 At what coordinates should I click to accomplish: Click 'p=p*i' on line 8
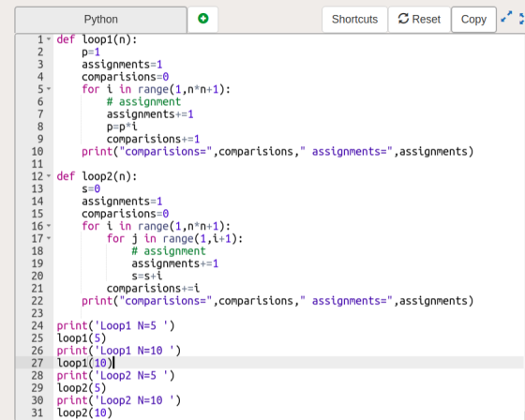(122, 127)
